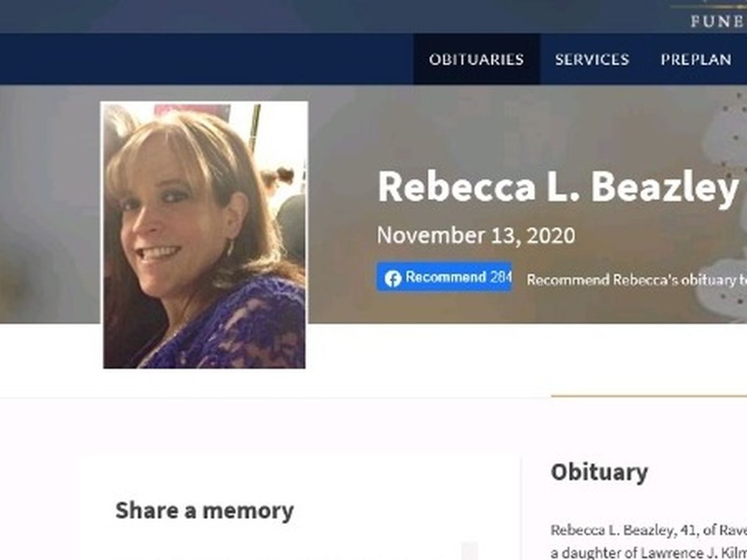Go to the SERVICES menu item

[592, 60]
